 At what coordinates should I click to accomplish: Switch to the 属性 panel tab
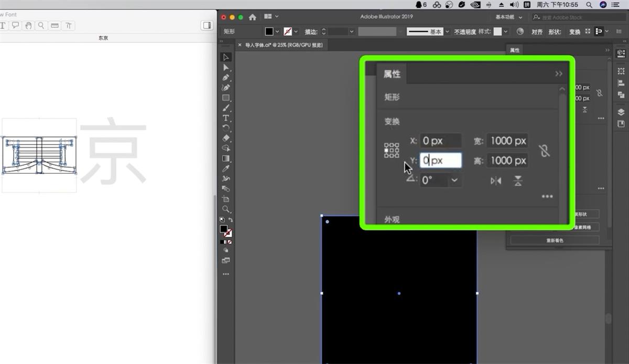pos(392,73)
